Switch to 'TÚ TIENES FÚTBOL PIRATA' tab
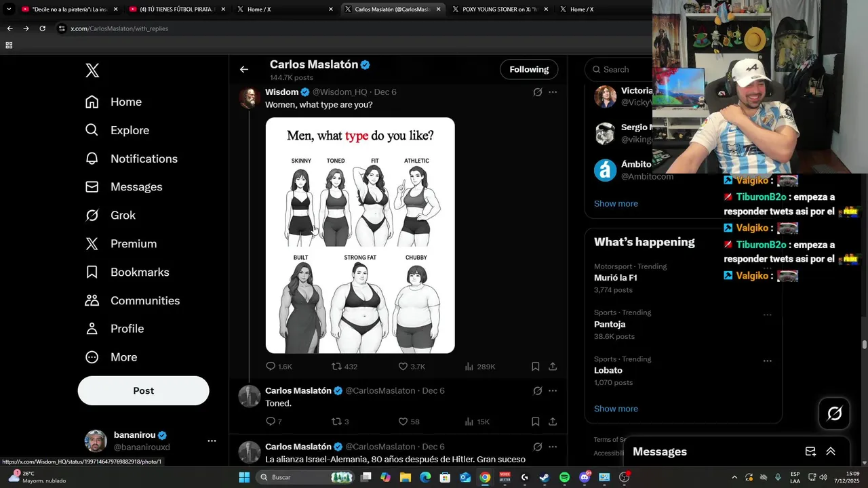This screenshot has height=488, width=868. (178, 9)
